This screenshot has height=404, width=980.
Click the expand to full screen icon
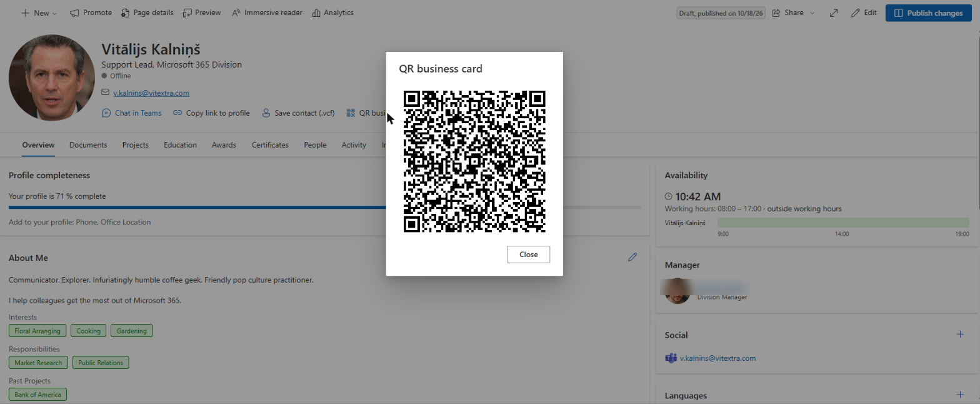click(834, 13)
